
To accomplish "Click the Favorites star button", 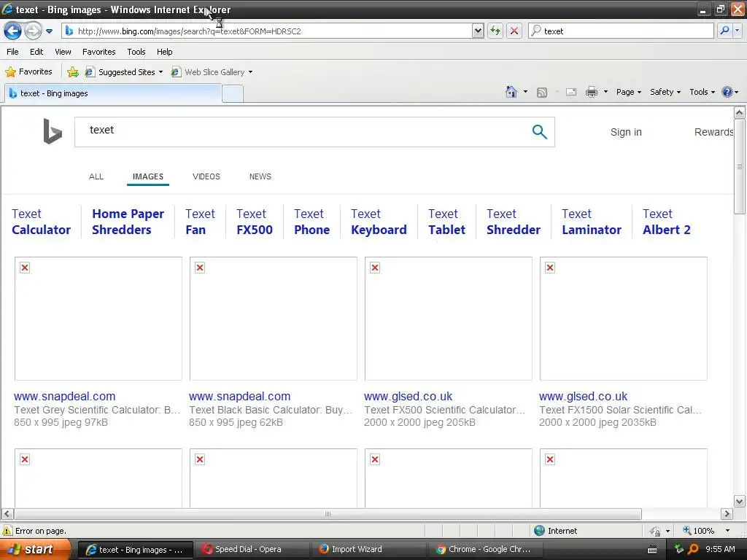I will coord(28,72).
